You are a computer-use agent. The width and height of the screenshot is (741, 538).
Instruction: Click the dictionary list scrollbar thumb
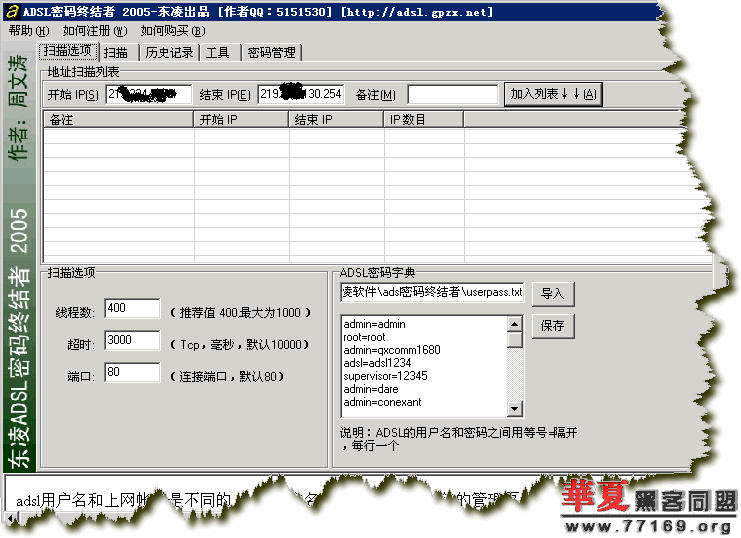tap(515, 339)
